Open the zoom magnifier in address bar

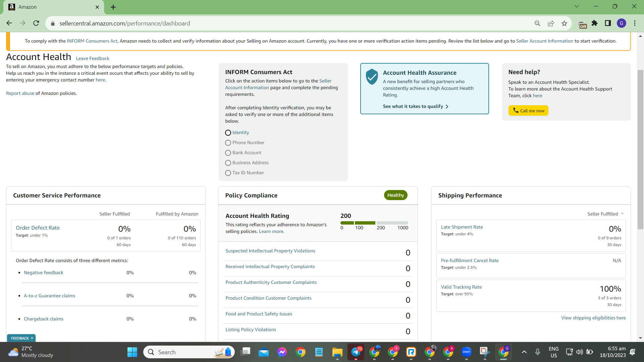pyautogui.click(x=537, y=23)
